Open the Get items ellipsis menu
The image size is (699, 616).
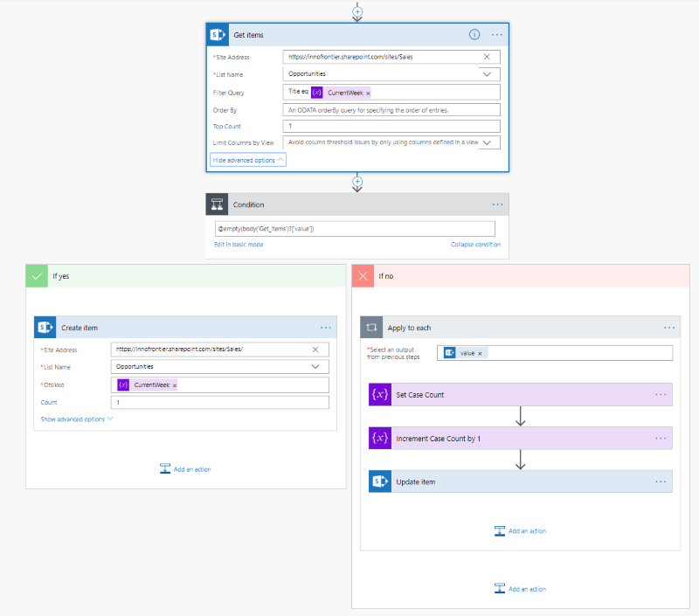[x=497, y=35]
